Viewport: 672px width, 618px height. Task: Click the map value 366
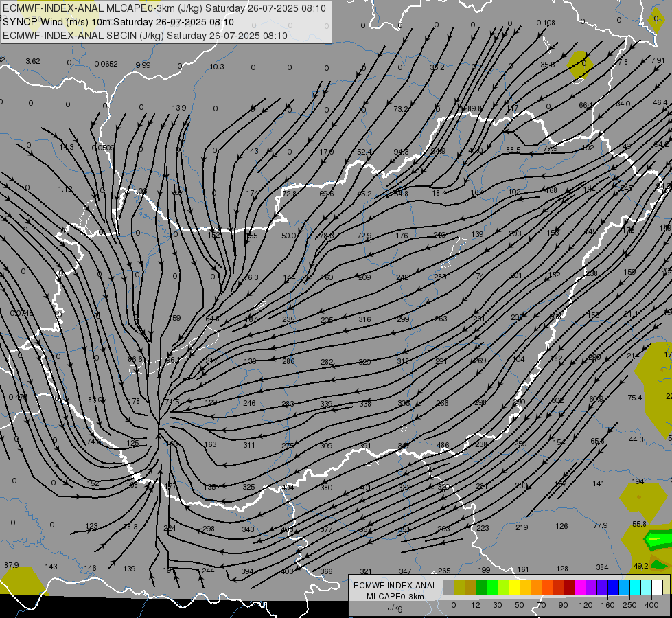click(x=326, y=571)
